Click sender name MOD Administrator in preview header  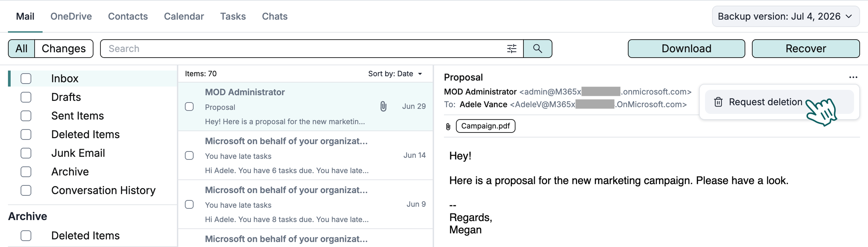(x=480, y=92)
